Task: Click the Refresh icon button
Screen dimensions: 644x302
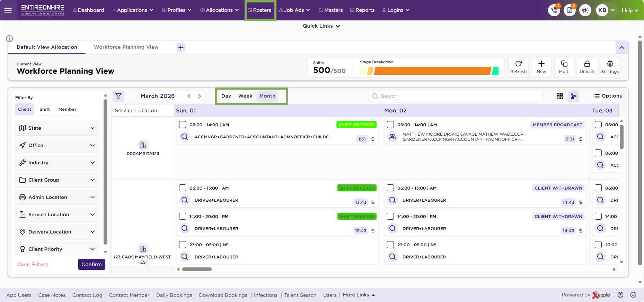Action: tap(518, 67)
